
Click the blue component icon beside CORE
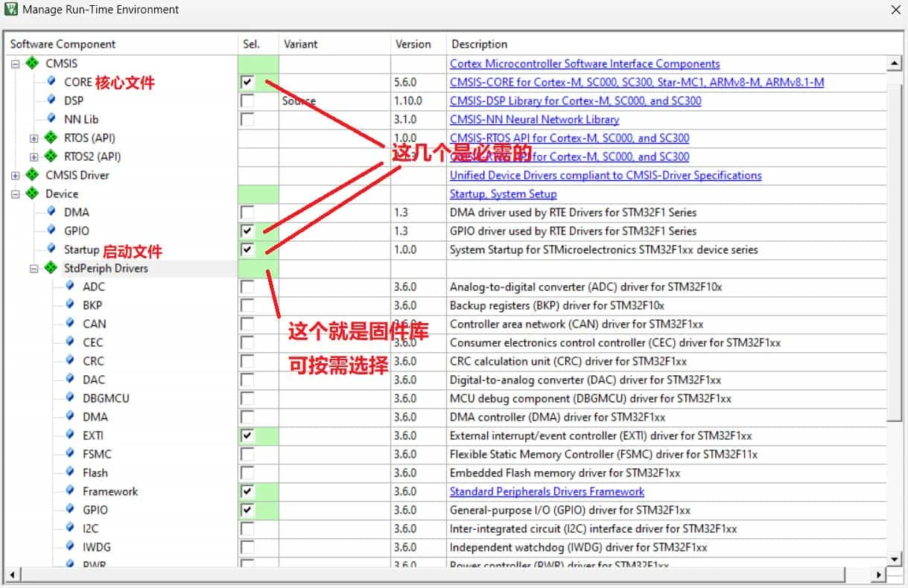[51, 82]
